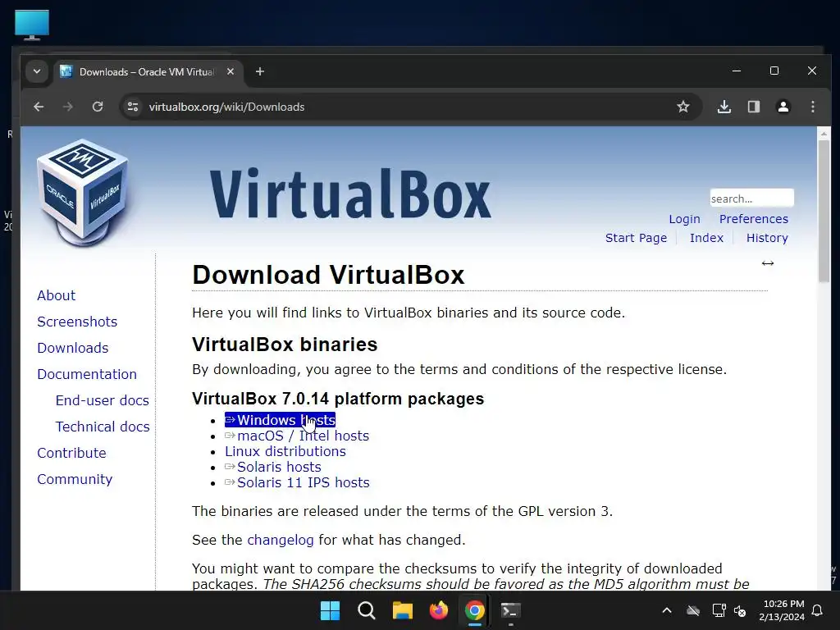This screenshot has width=840, height=630.
Task: Open Chrome downloads tray icon
Action: 724,107
